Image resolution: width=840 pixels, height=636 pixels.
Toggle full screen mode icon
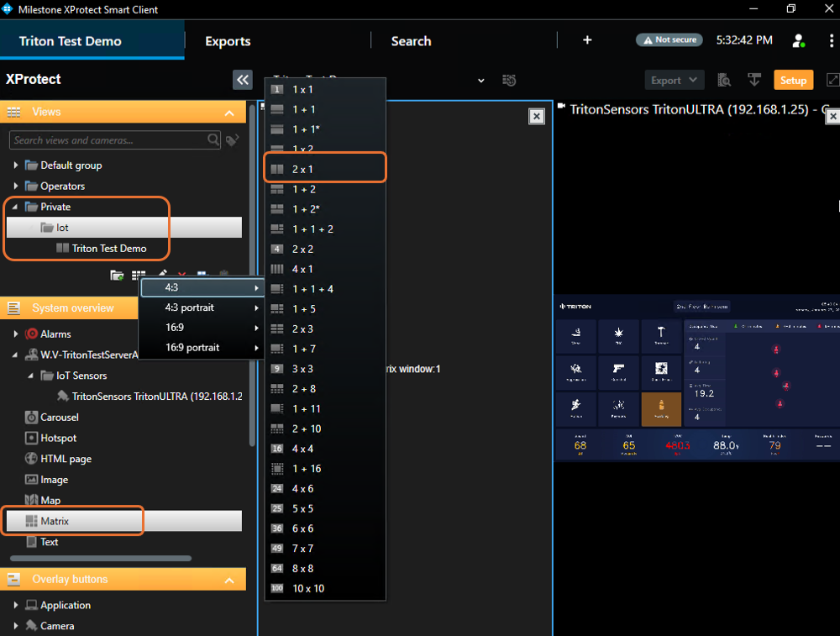point(833,81)
